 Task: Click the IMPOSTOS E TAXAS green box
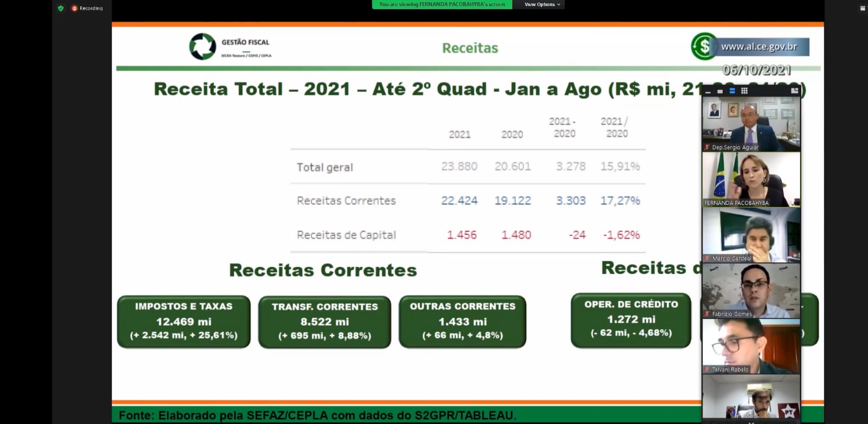pos(183,321)
